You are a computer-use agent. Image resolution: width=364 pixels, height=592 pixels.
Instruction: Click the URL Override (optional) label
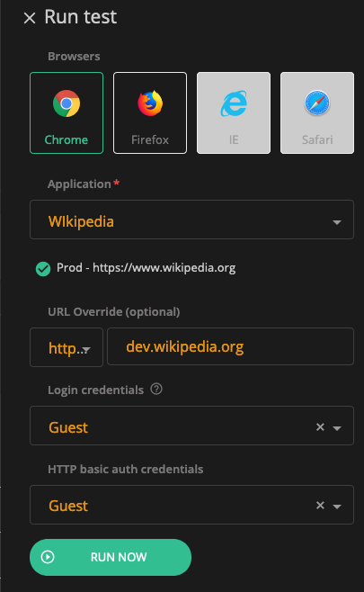point(114,312)
